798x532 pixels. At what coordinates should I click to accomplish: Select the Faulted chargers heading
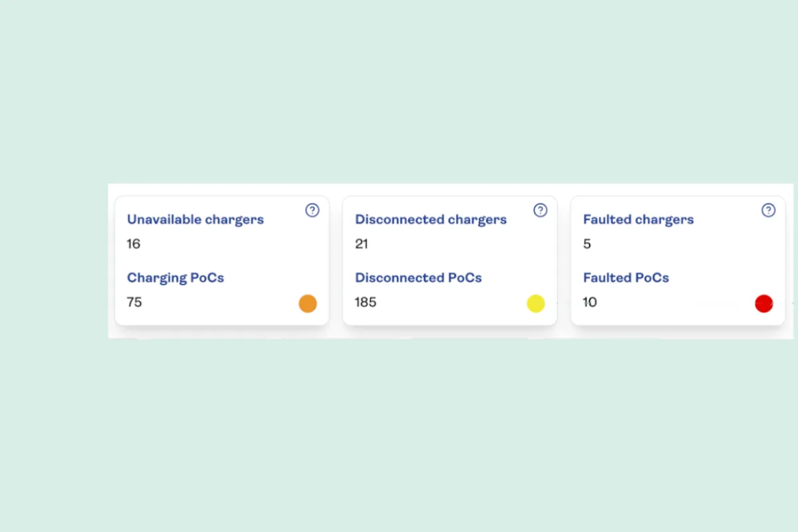(638, 219)
